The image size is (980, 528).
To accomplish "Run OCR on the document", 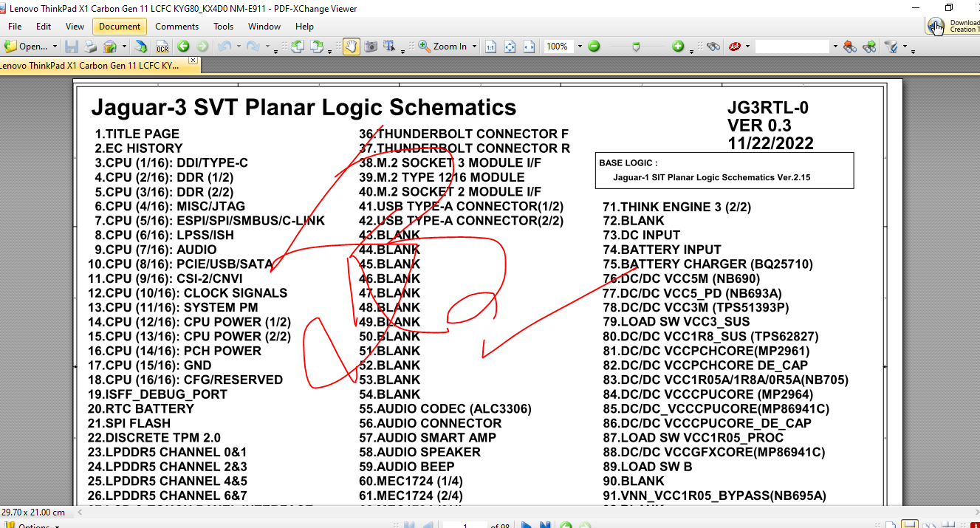I will tap(162, 47).
